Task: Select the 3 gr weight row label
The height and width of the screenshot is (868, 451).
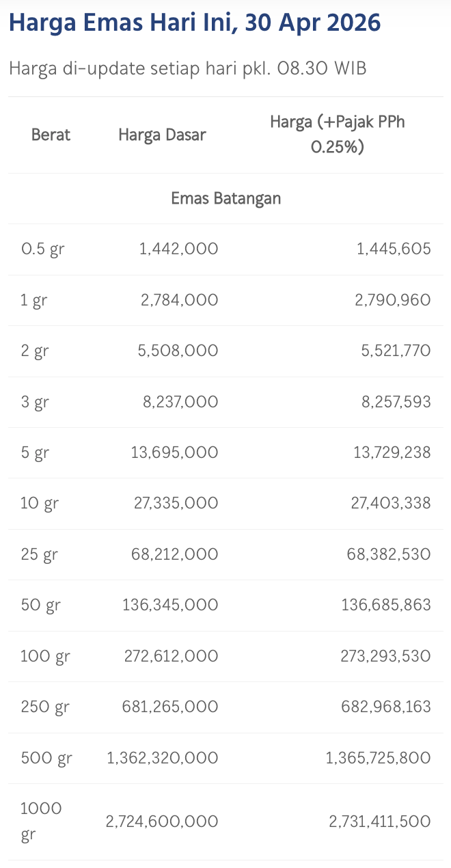Action: point(35,402)
